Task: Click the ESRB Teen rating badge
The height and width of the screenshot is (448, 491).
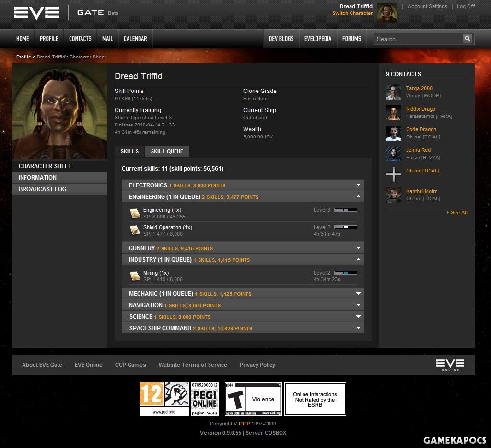Action: click(253, 399)
